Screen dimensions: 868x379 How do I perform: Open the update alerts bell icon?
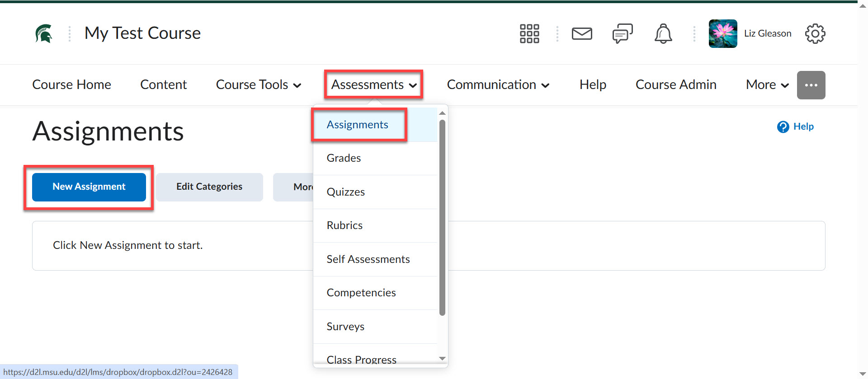click(663, 33)
